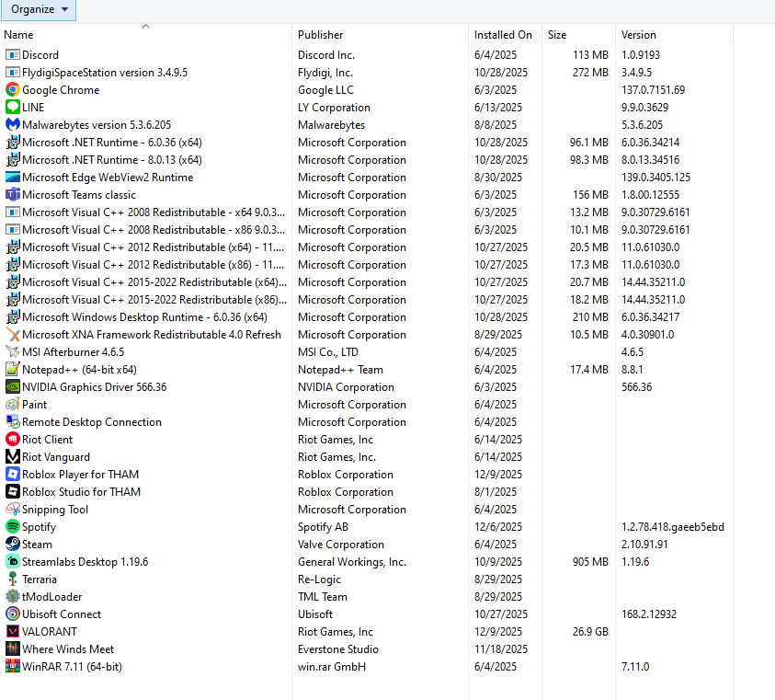The height and width of the screenshot is (700, 775).
Task: Click the Microsoft Edge WebView2 Runtime icon
Action: [12, 178]
